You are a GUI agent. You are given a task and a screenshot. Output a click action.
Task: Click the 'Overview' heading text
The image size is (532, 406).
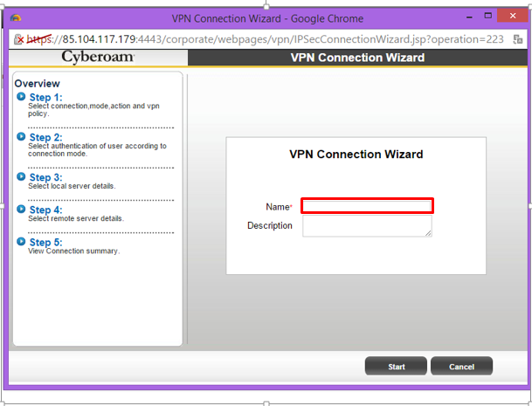tap(37, 84)
